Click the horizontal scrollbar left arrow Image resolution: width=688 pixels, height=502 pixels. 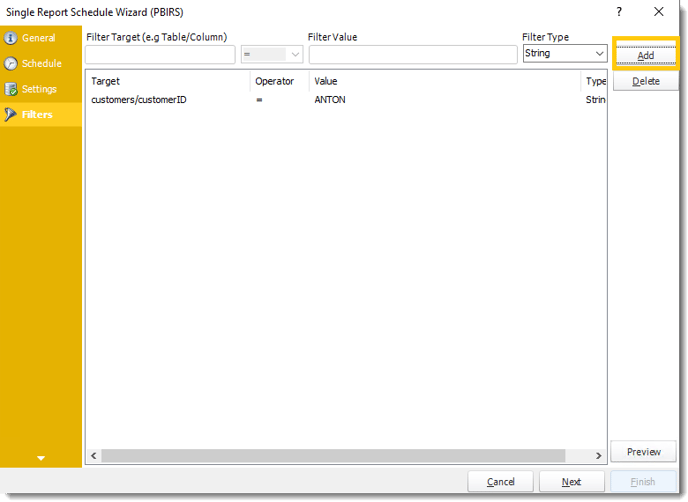[x=93, y=456]
